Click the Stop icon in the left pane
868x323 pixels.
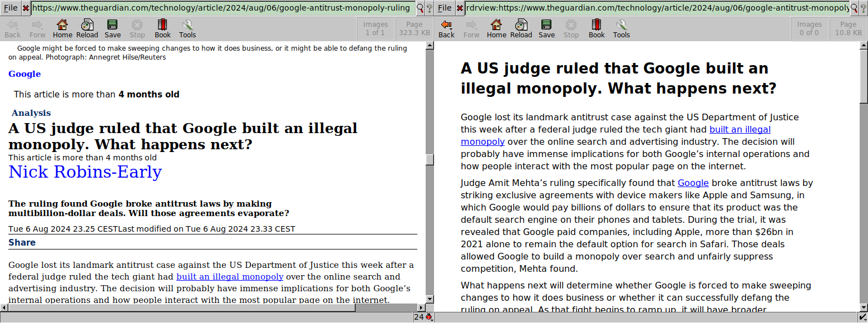tap(137, 29)
